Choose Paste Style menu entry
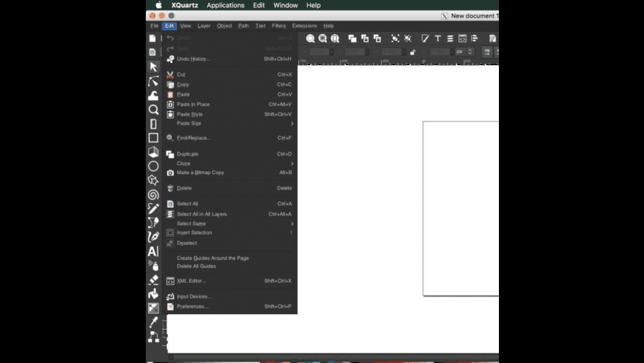 click(x=229, y=114)
